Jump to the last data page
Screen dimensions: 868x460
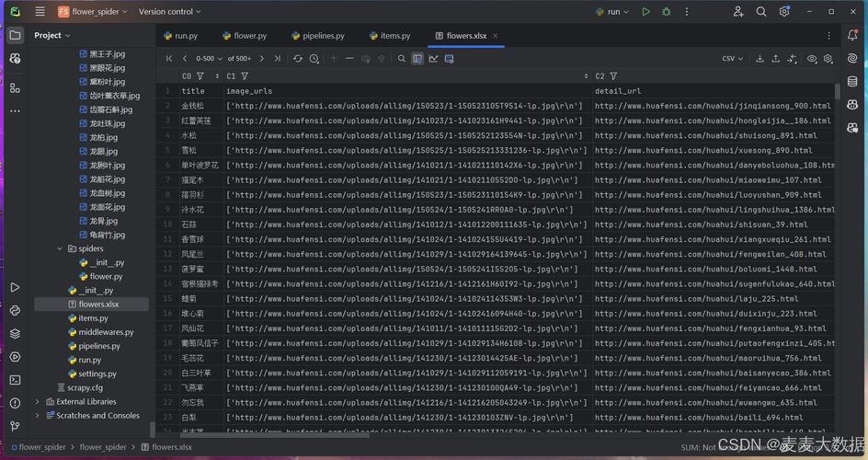278,59
